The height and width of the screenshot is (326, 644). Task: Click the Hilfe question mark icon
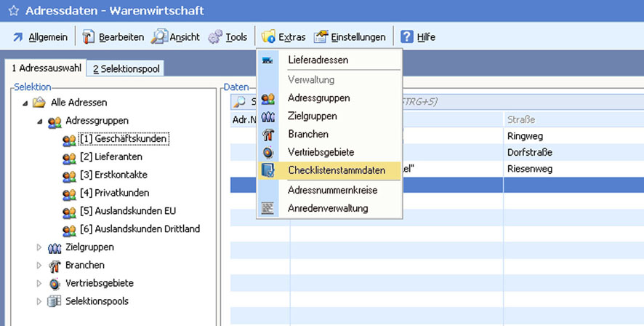tap(407, 36)
